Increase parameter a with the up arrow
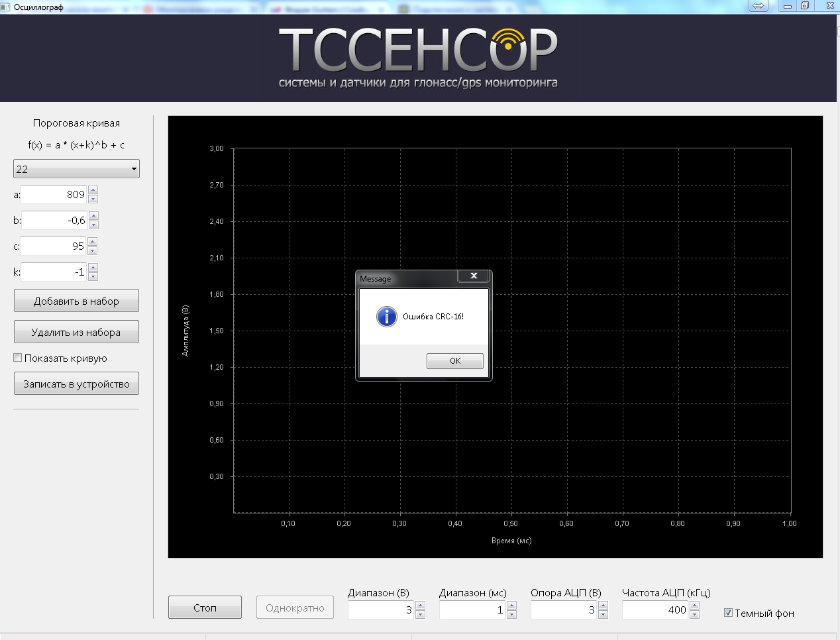This screenshot has height=640, width=840. tap(93, 190)
